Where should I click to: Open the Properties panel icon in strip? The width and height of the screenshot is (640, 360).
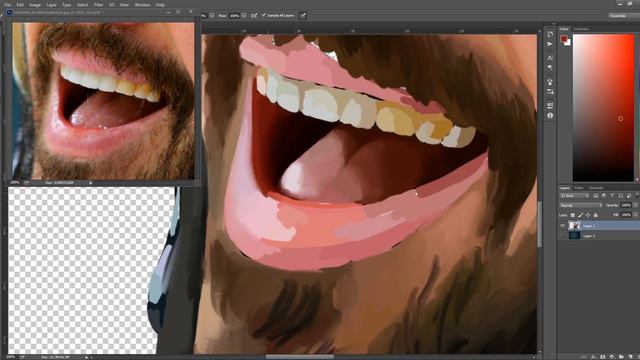(x=550, y=106)
